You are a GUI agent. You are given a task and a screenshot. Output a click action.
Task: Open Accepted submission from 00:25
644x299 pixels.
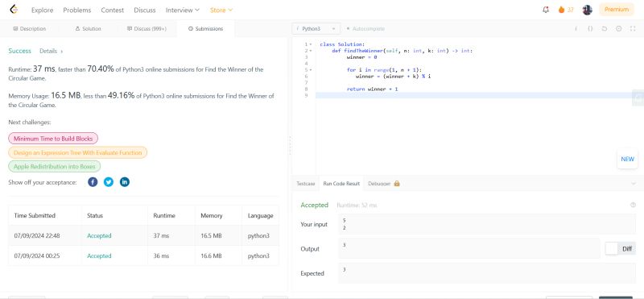99,255
